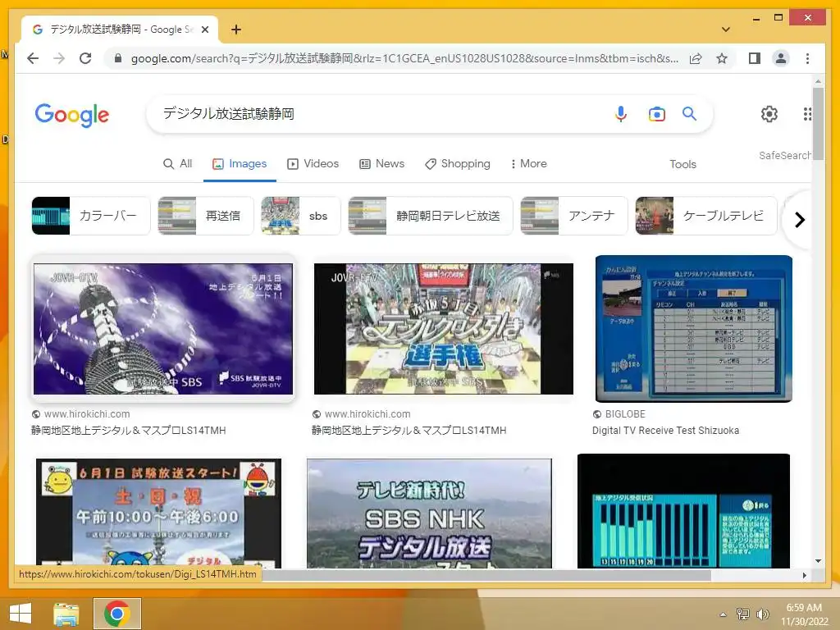This screenshot has height=630, width=840.
Task: Filter by カラーバー suggestion chip
Action: (90, 216)
